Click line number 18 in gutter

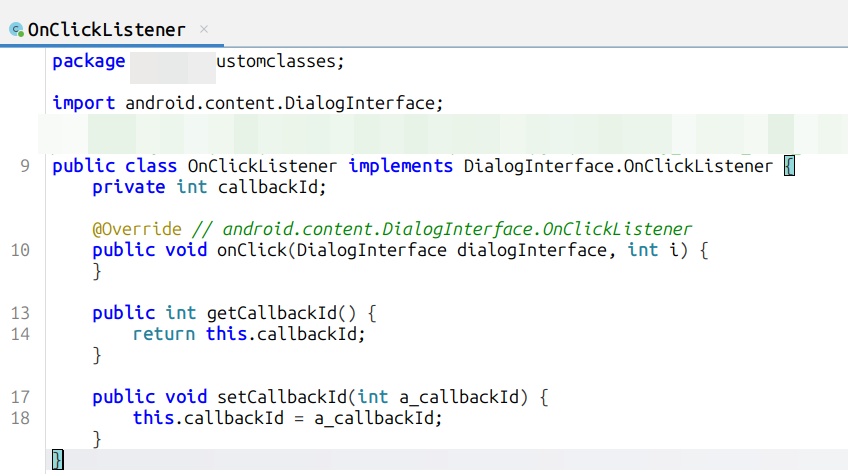point(20,418)
